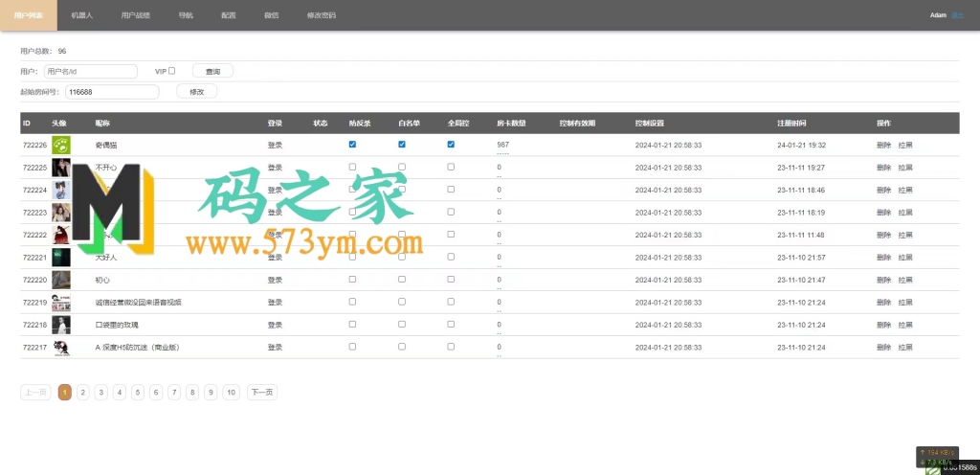This screenshot has height=475, width=980.
Task: Enable 白名单 for user 722220
Action: pos(402,279)
